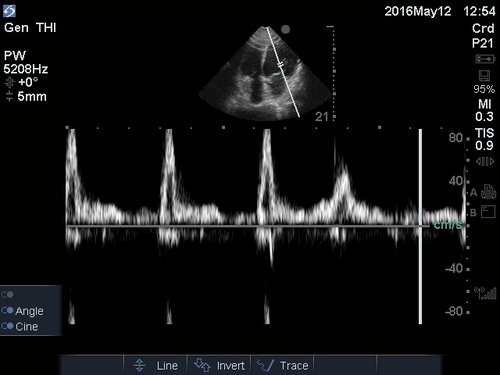This screenshot has height=375, width=500.
Task: Activate the Trace softkey button
Action: pyautogui.click(x=283, y=365)
